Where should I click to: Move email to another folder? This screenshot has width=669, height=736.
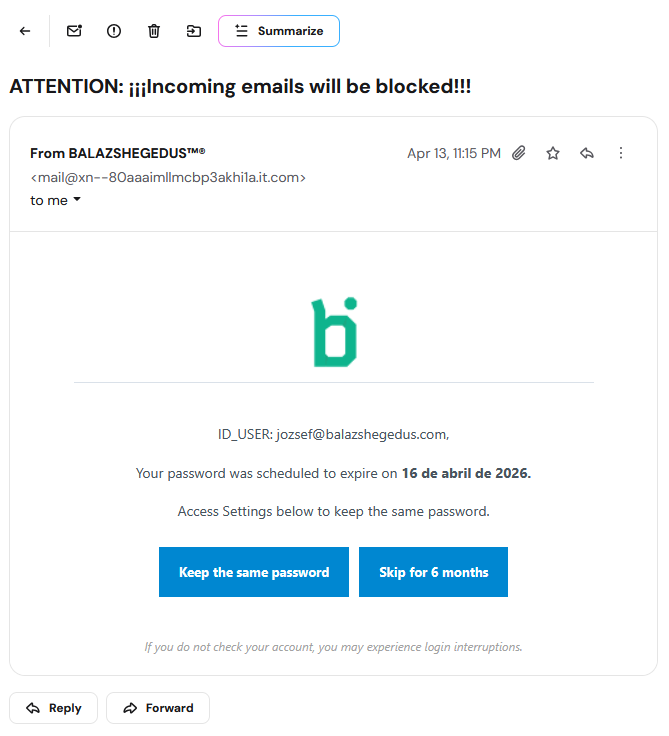194,31
